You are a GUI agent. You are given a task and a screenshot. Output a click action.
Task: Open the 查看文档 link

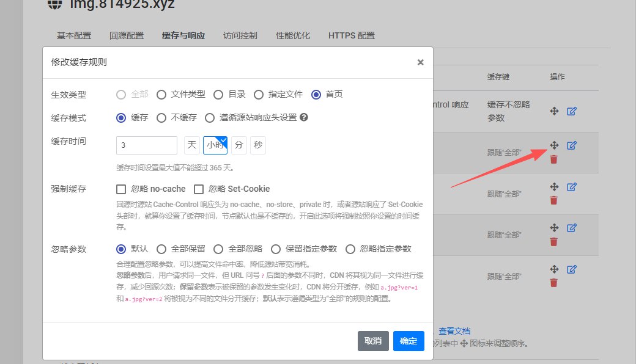coord(454,331)
